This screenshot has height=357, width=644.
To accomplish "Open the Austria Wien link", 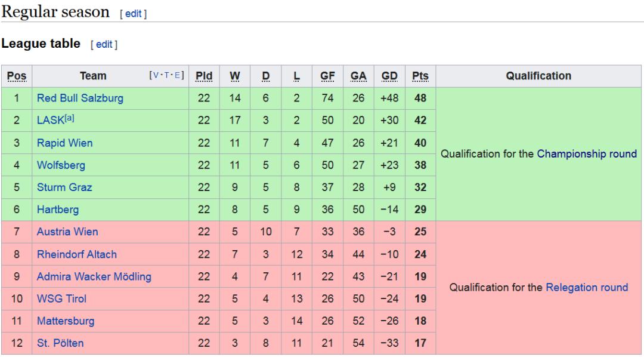I will coord(67,232).
